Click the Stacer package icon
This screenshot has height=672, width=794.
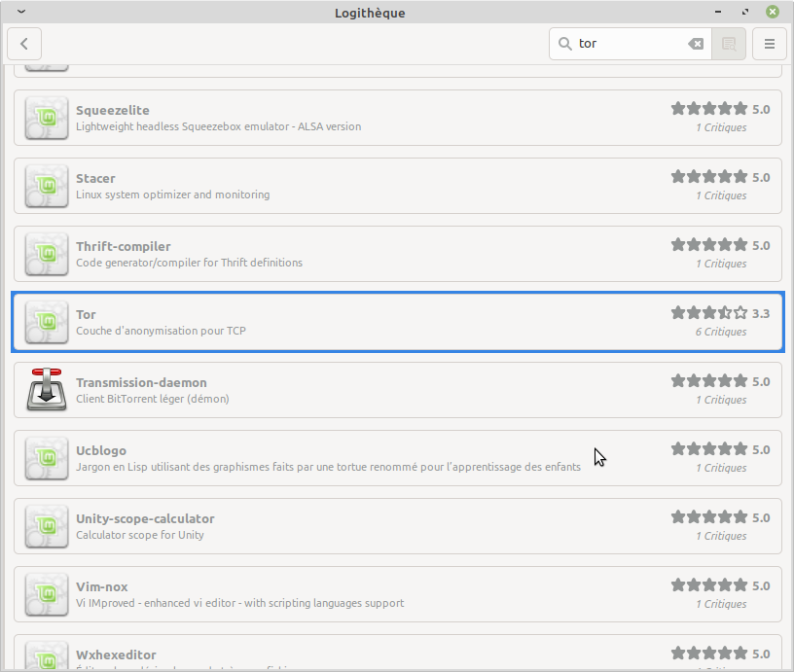coord(47,186)
